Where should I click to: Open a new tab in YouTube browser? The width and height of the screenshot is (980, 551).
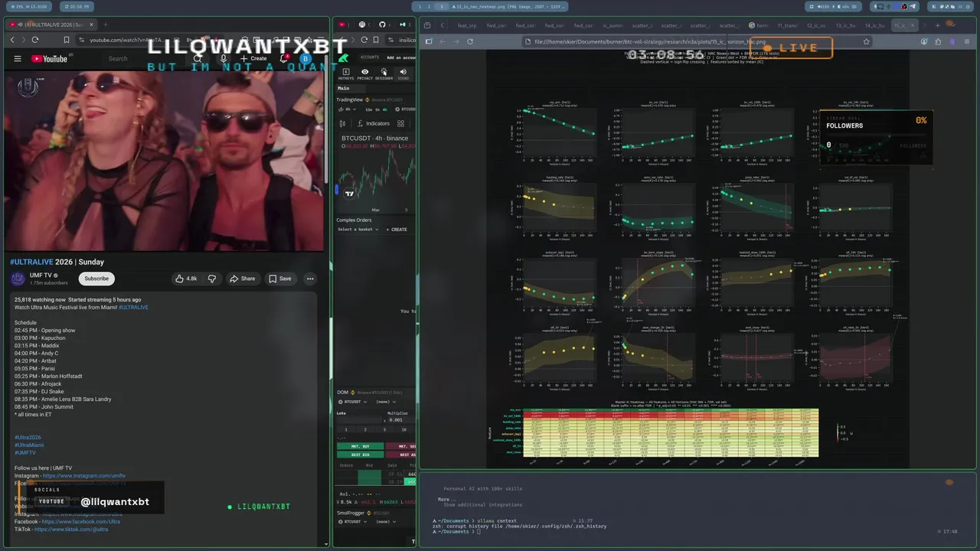tap(105, 24)
